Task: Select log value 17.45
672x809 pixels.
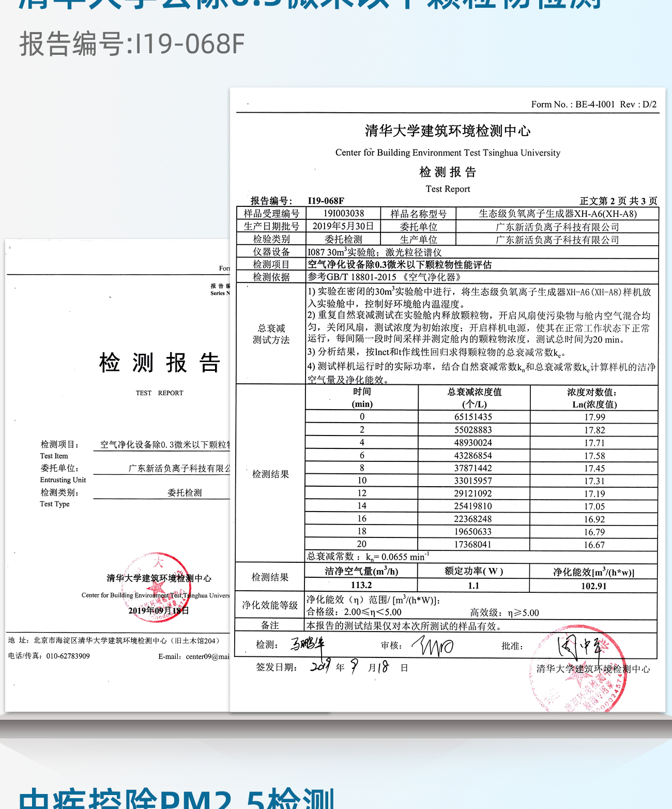Action: [x=594, y=469]
